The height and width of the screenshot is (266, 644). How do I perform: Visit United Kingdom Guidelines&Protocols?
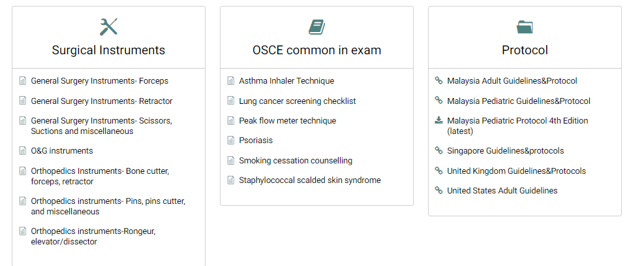(x=516, y=171)
